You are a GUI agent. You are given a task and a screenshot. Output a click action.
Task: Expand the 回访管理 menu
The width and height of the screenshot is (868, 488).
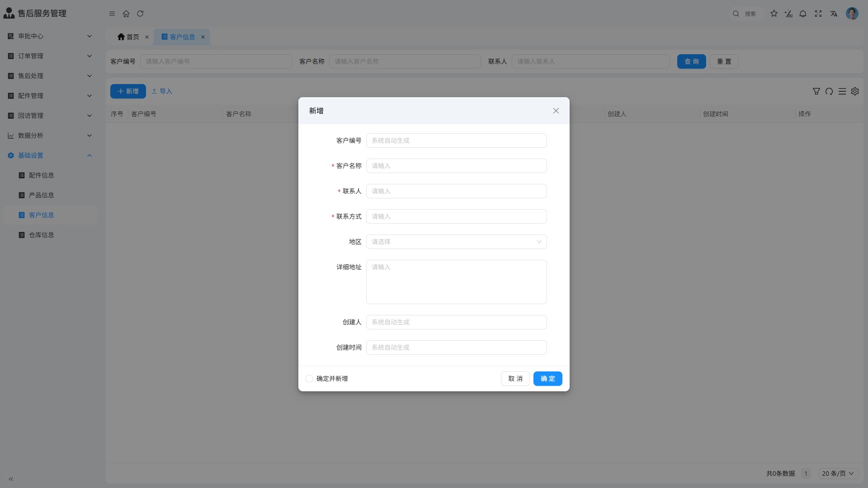tap(50, 116)
